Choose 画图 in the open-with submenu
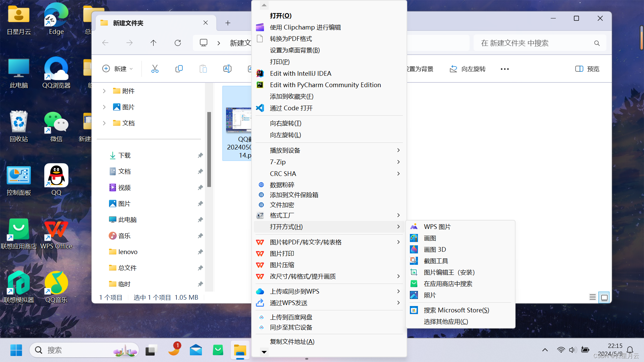This screenshot has width=644, height=362. (x=460, y=238)
